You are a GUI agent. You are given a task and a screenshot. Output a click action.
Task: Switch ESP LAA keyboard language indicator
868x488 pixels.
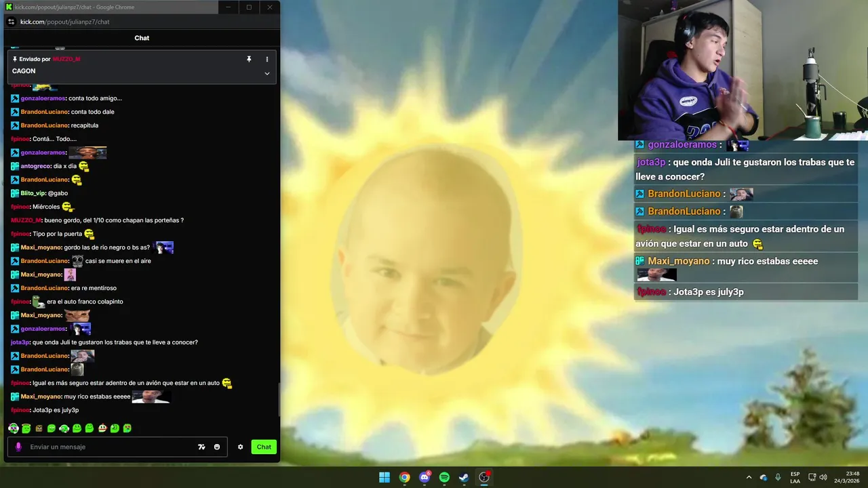795,477
